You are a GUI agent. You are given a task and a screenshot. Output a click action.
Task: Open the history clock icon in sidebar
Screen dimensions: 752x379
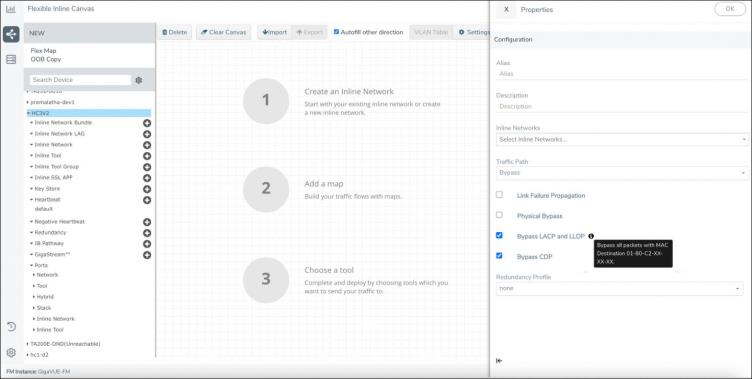(11, 327)
